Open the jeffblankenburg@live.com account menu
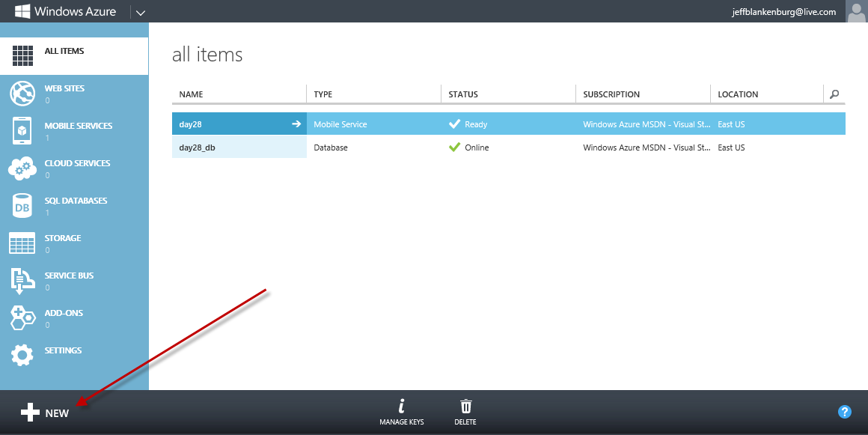 click(785, 12)
